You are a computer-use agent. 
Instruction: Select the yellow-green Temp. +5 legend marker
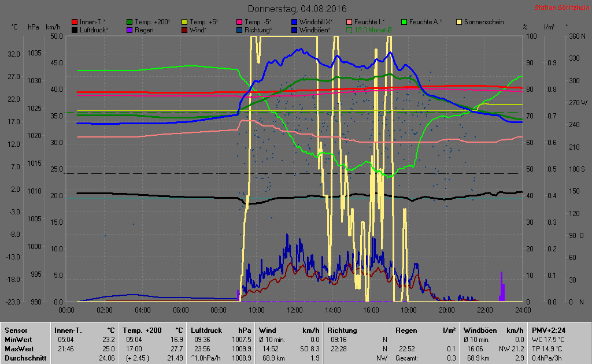185,22
